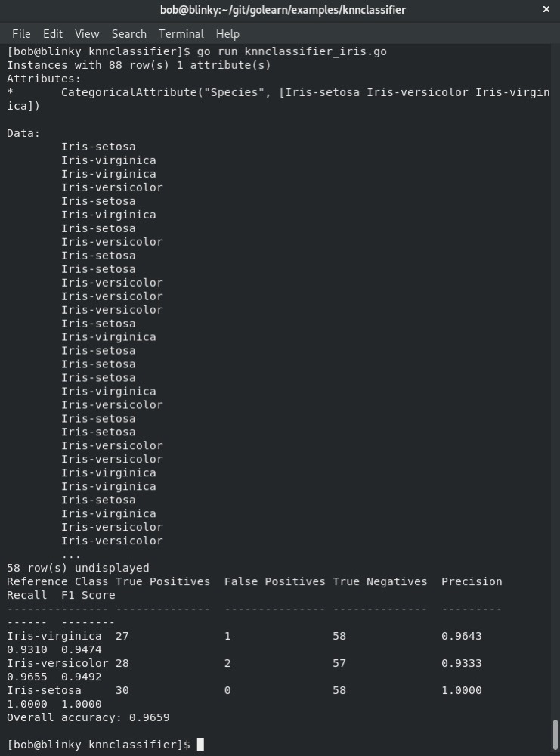The width and height of the screenshot is (560, 756).
Task: Click the Iris-virginica row in results table
Action: (244, 643)
